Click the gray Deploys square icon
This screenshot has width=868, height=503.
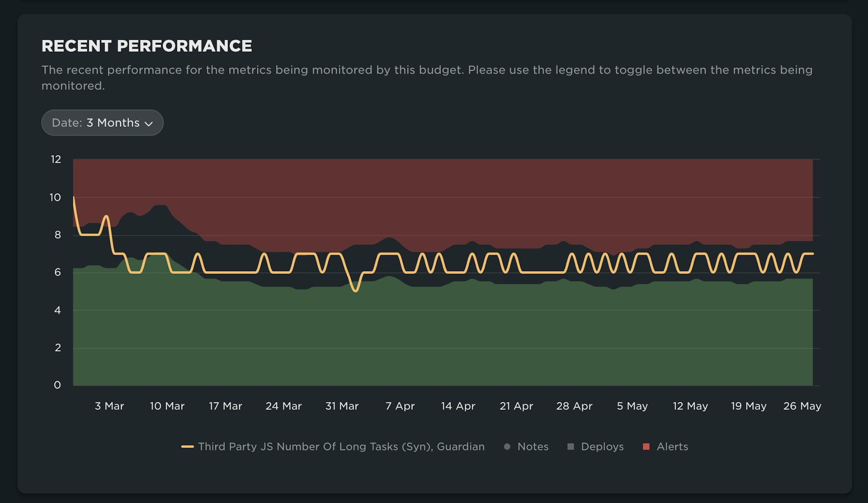571,447
